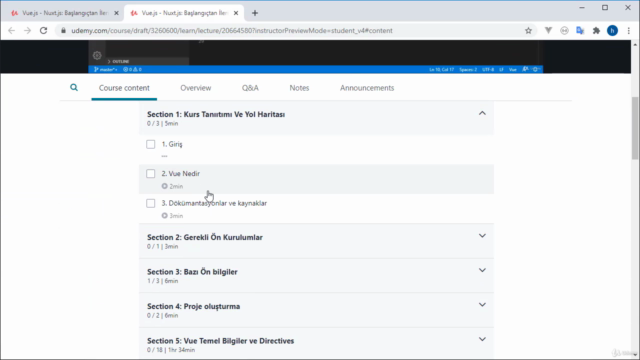This screenshot has height=360, width=640.
Task: Expand the OUTLINE panel in the video
Action: (118, 61)
